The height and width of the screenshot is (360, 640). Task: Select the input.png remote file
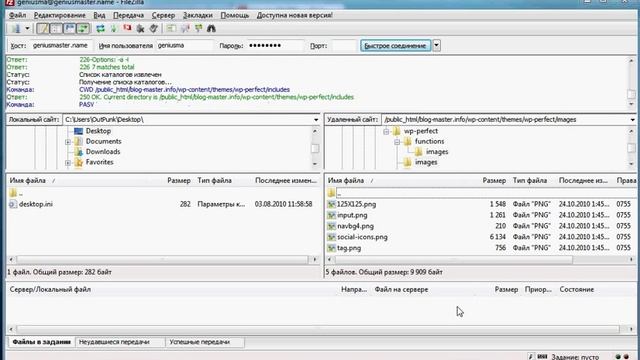[352, 215]
